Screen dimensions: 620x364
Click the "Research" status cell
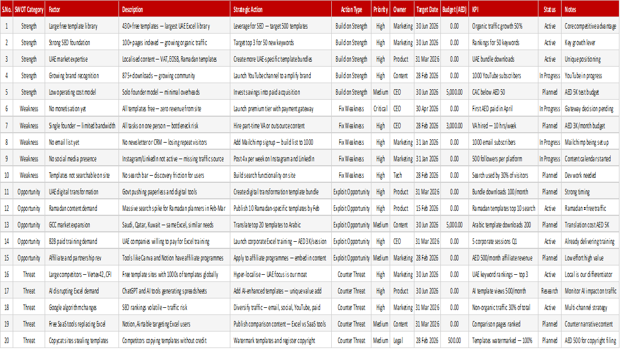(x=549, y=291)
